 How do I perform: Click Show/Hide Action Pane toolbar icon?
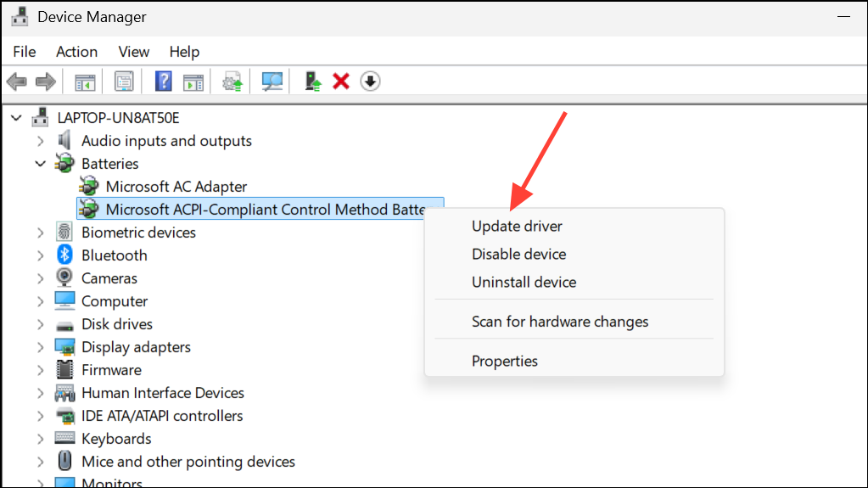[193, 82]
